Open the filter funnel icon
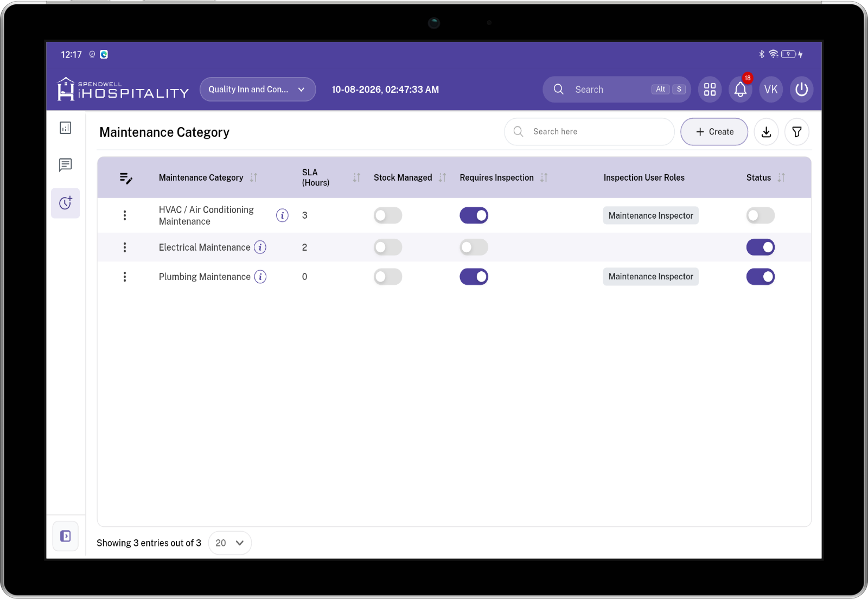This screenshot has width=868, height=599. (796, 132)
